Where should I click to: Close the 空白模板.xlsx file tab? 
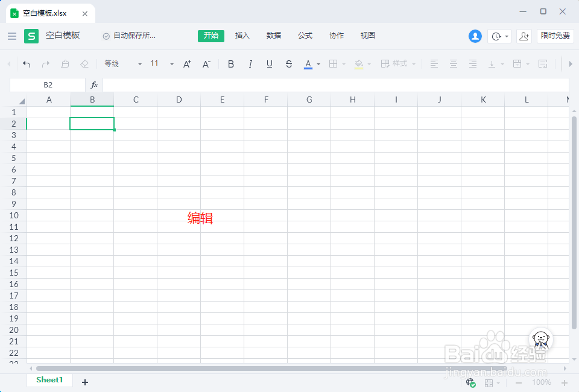(x=85, y=14)
